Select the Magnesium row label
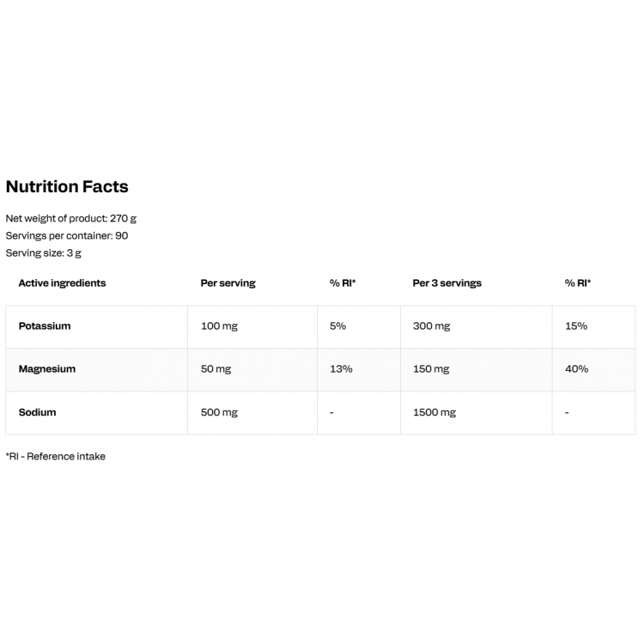Viewport: 644px width, 644px height. click(x=47, y=369)
